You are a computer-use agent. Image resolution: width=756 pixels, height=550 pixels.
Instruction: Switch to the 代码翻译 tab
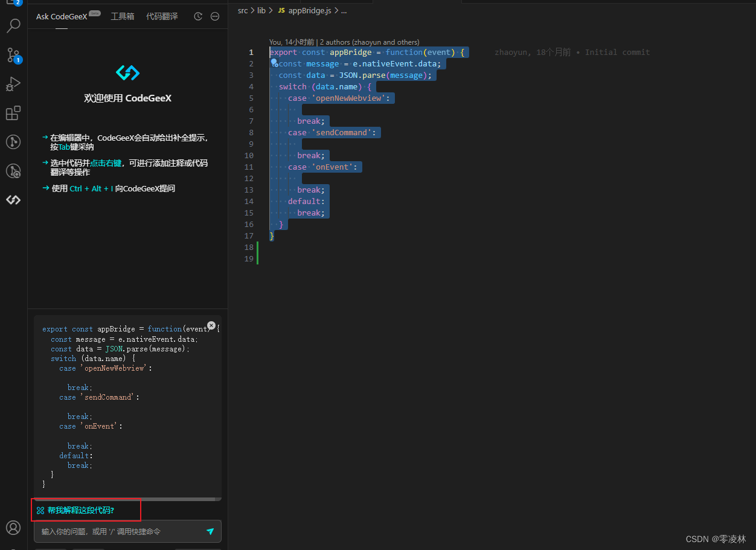tap(162, 17)
